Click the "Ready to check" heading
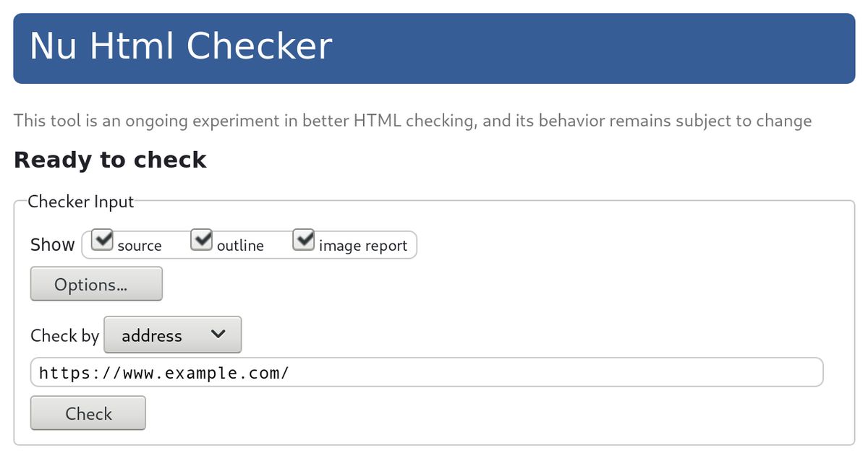This screenshot has width=868, height=461. (110, 160)
